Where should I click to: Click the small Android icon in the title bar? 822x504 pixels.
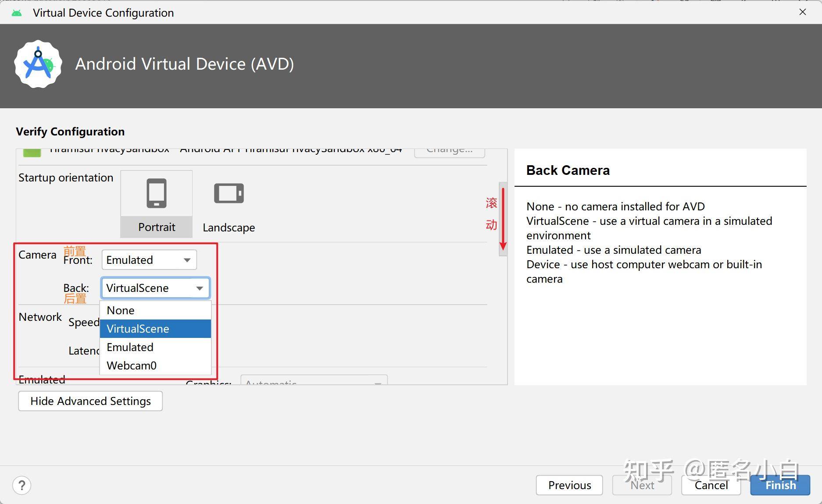coord(17,13)
